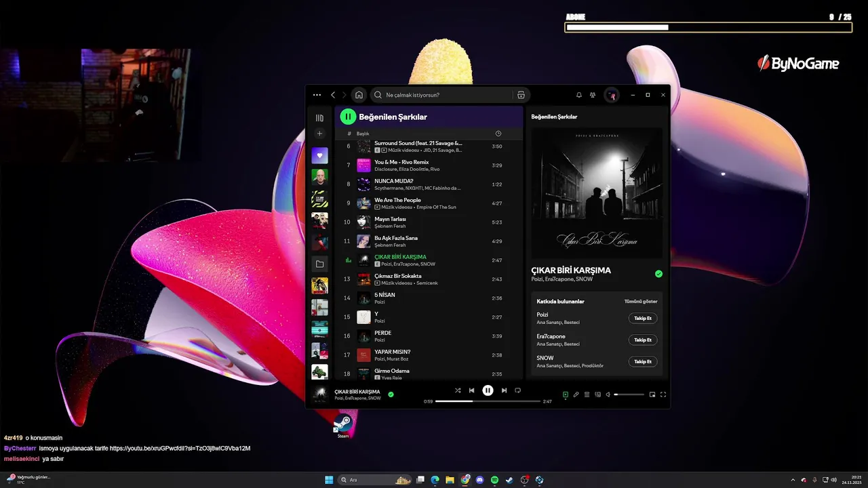The height and width of the screenshot is (488, 868).
Task: Toggle shuffle in player controls
Action: tap(458, 390)
